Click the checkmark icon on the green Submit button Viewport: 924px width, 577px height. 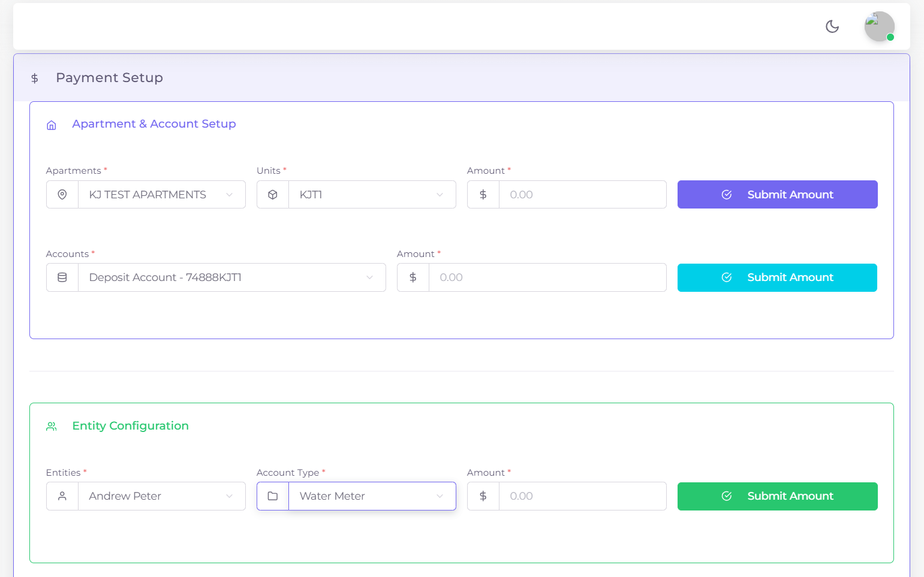(x=727, y=496)
